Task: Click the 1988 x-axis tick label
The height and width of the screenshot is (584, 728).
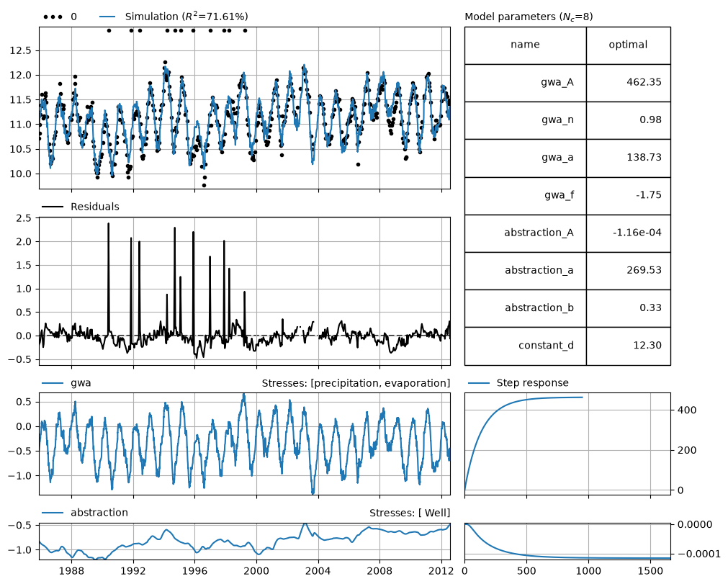Action: tap(71, 570)
